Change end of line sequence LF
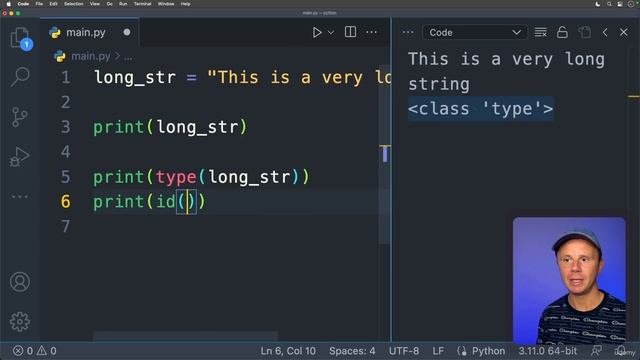This screenshot has height=360, width=640. coord(438,351)
